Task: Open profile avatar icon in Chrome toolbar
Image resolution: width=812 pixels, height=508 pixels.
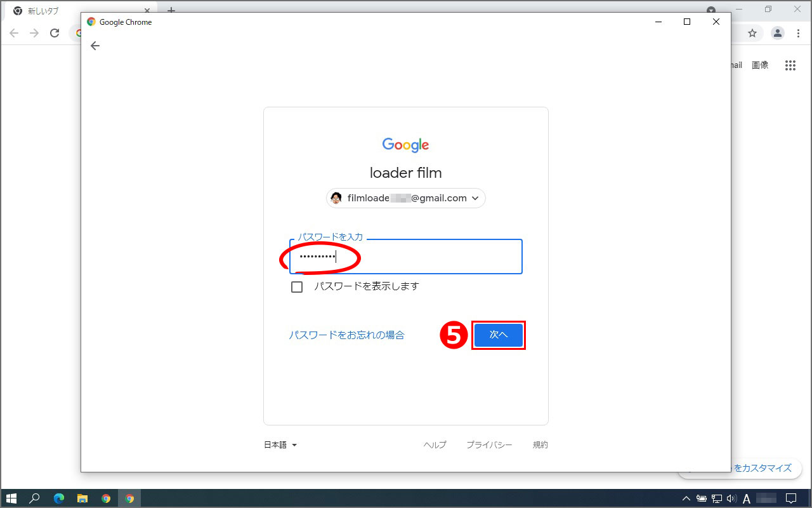Action: [x=777, y=33]
